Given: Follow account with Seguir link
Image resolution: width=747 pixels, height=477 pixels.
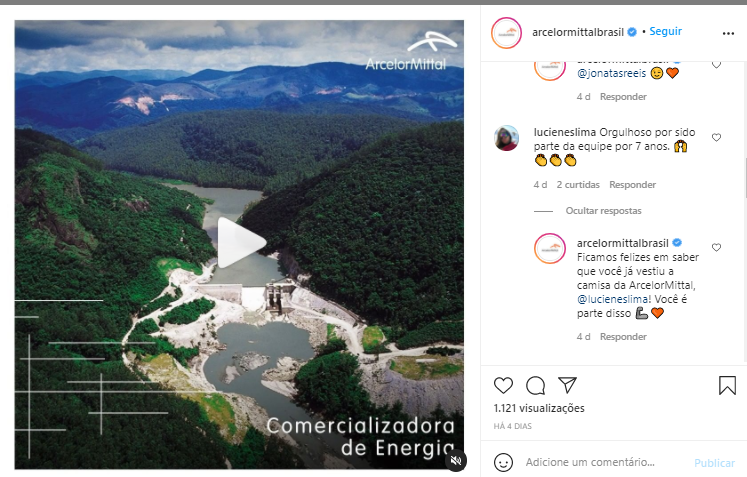Looking at the screenshot, I should [x=666, y=31].
